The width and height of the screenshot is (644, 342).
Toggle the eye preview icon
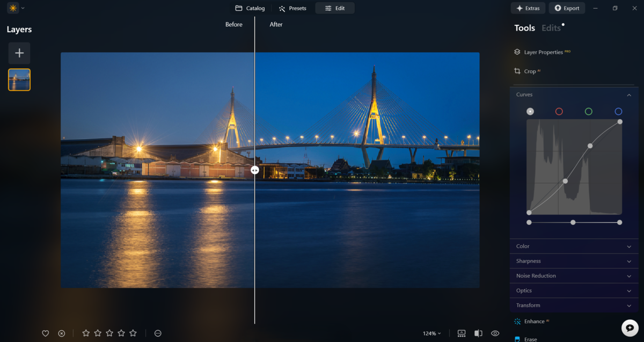click(x=495, y=333)
